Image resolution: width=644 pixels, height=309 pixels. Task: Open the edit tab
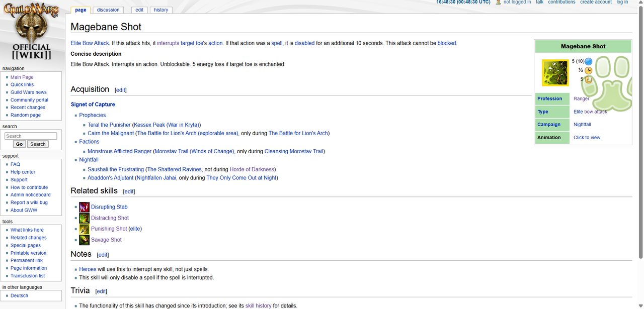tap(139, 10)
